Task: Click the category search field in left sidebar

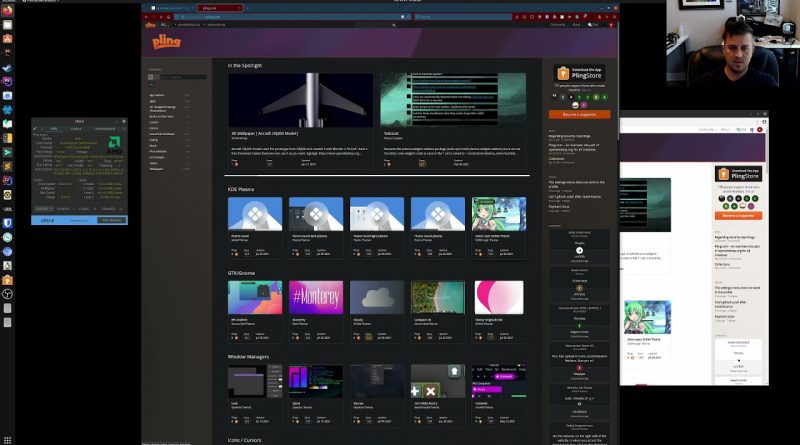Action: [183, 77]
